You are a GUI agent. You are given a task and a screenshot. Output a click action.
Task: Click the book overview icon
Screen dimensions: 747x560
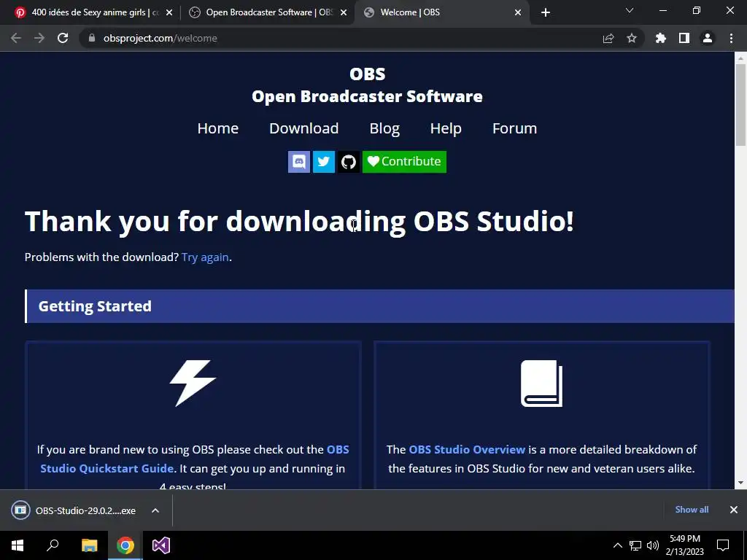(x=542, y=384)
